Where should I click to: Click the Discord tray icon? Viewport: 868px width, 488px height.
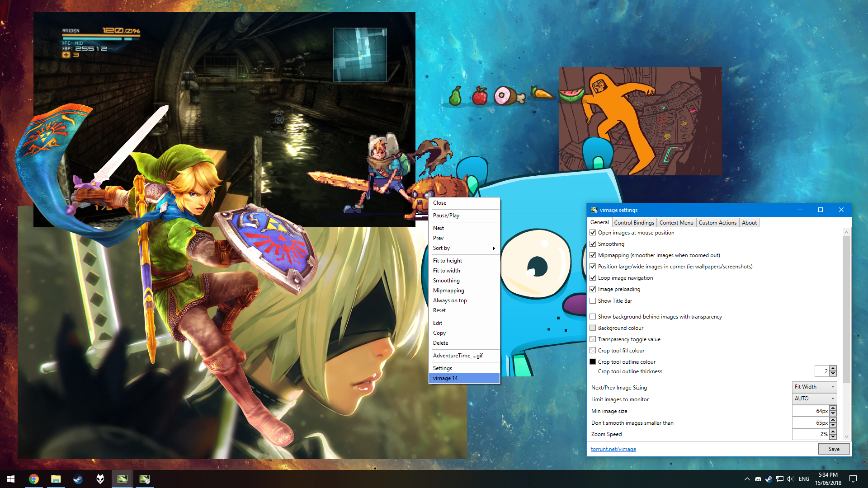(x=758, y=479)
